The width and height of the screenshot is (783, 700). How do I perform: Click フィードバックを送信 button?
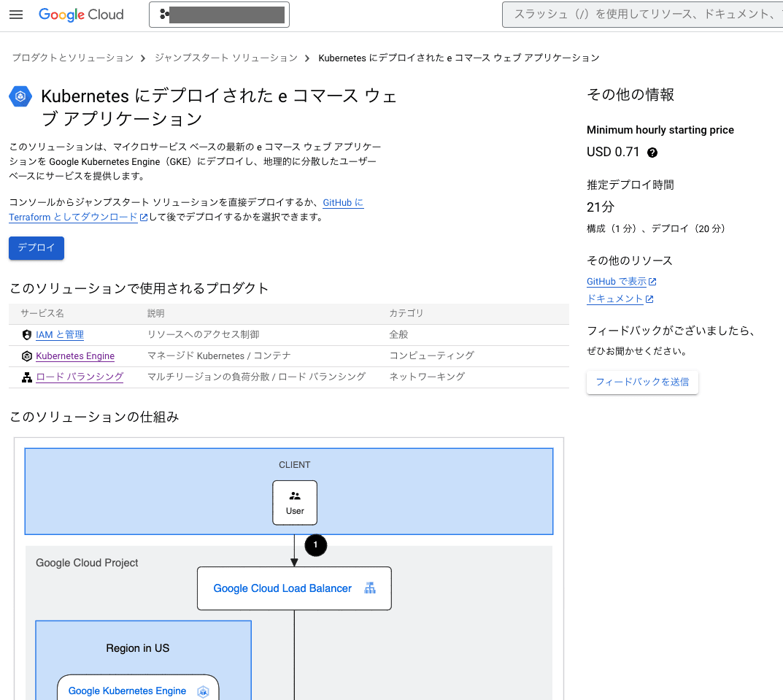click(642, 382)
